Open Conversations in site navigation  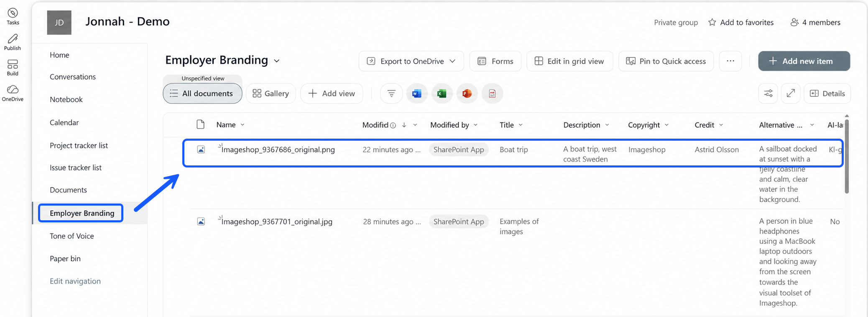[73, 77]
